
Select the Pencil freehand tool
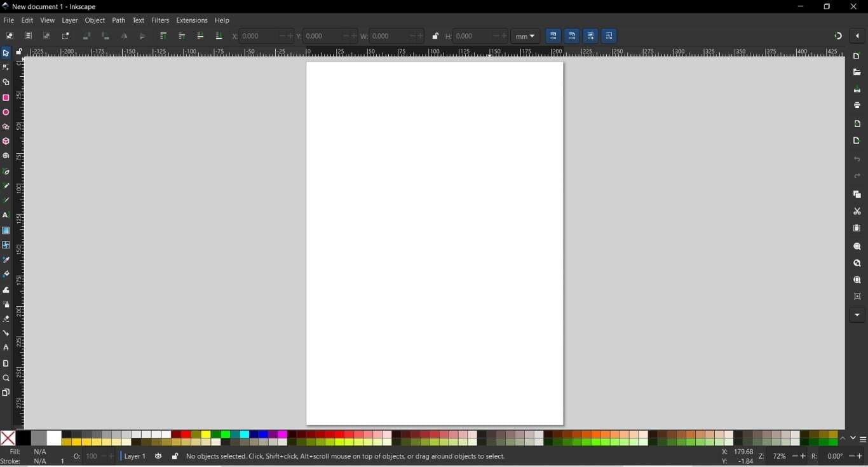[6, 186]
